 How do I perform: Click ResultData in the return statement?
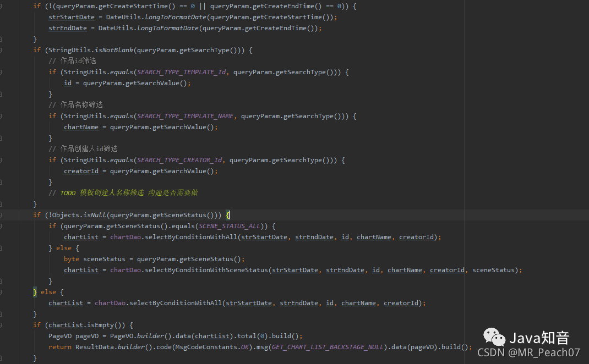95,347
